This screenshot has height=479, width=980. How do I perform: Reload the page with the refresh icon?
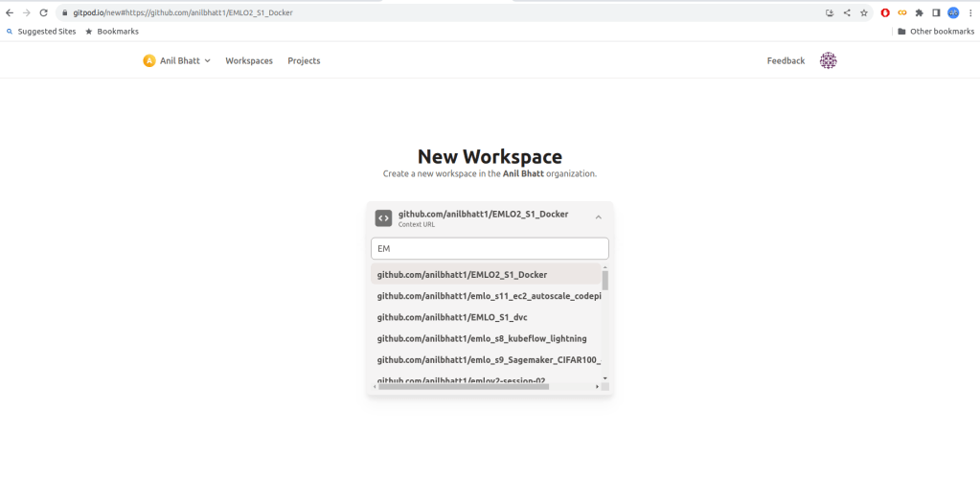[43, 12]
